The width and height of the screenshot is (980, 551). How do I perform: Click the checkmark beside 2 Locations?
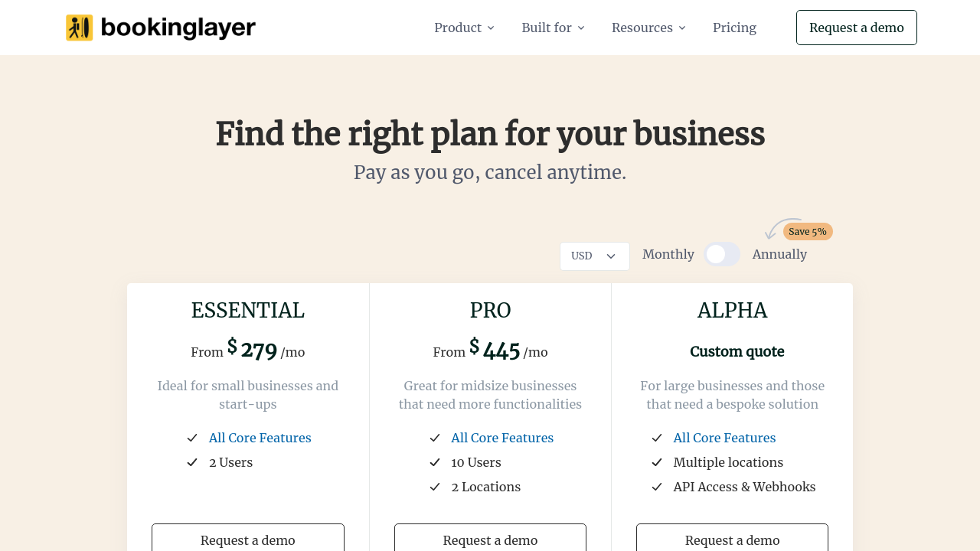(435, 487)
